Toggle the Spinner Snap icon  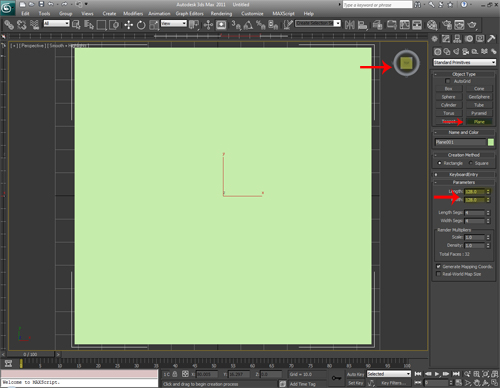(273, 25)
